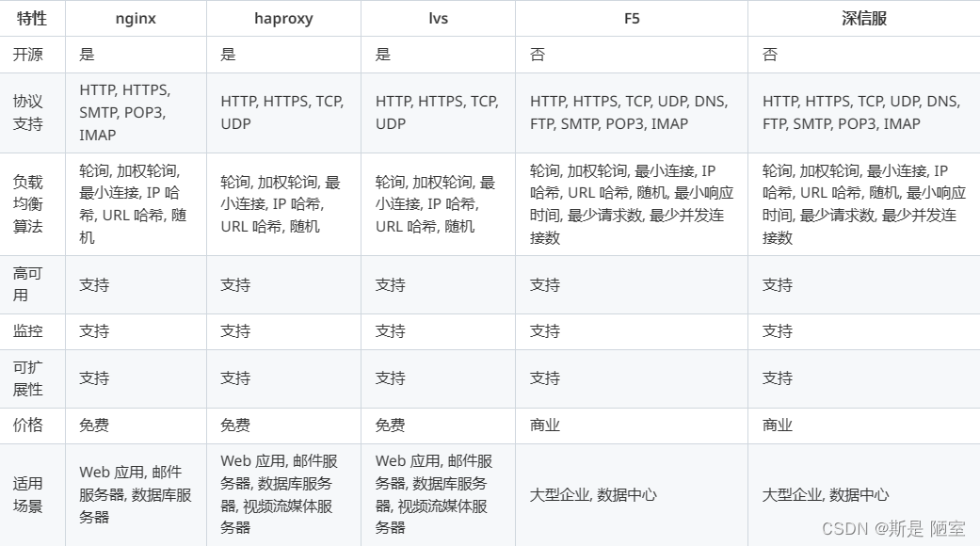The image size is (980, 546).
Task: Select the 深信服 column header
Action: (861, 18)
